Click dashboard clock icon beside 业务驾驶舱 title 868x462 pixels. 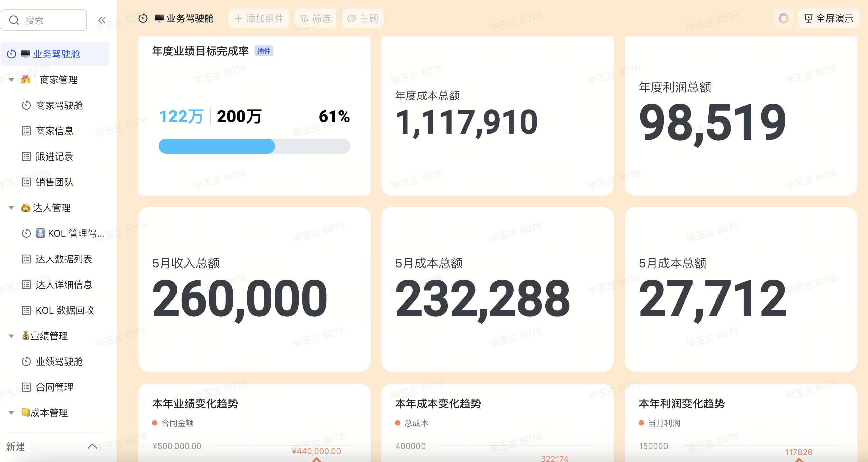tap(143, 18)
